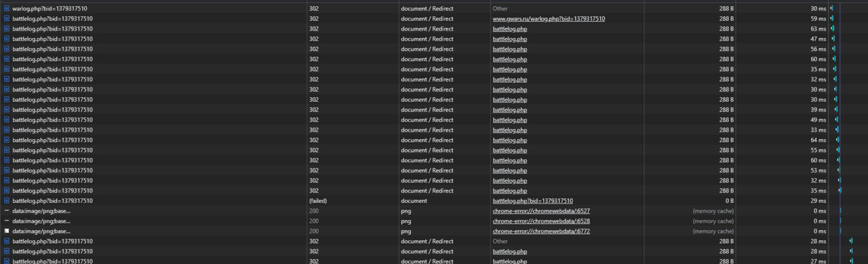Image resolution: width=868 pixels, height=264 pixels.
Task: Click the (failed) status cell
Action: click(x=318, y=201)
